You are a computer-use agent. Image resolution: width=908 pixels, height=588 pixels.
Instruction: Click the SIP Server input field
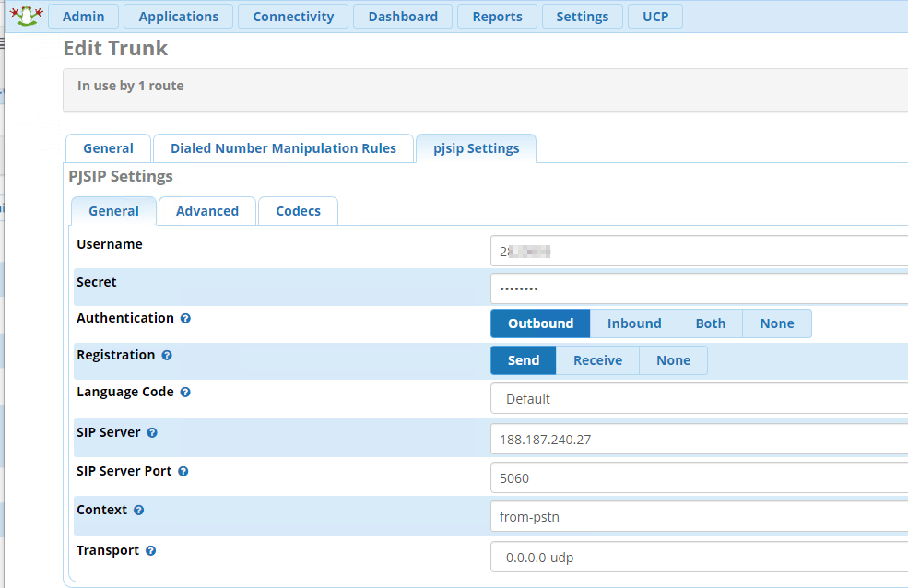click(699, 440)
